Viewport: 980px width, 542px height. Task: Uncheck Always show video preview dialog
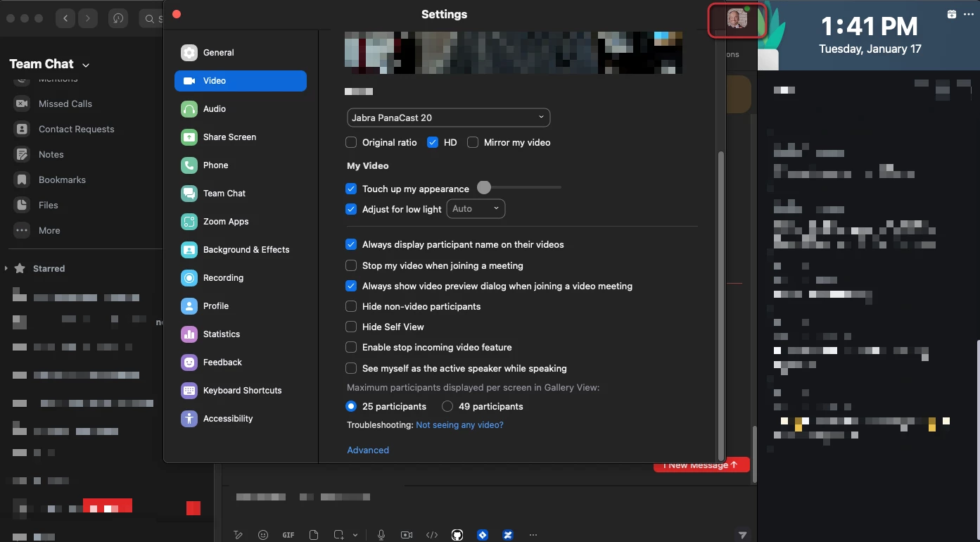pyautogui.click(x=351, y=286)
